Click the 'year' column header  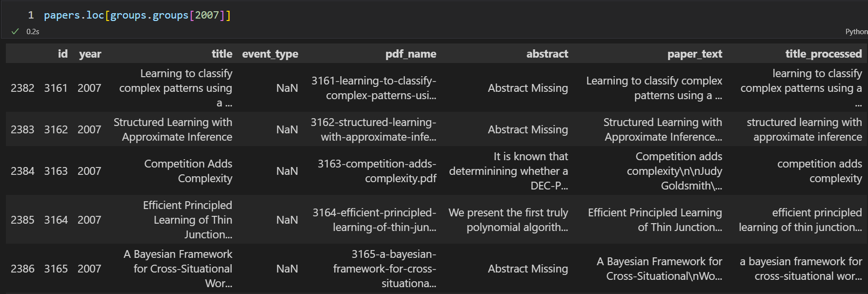click(x=90, y=54)
